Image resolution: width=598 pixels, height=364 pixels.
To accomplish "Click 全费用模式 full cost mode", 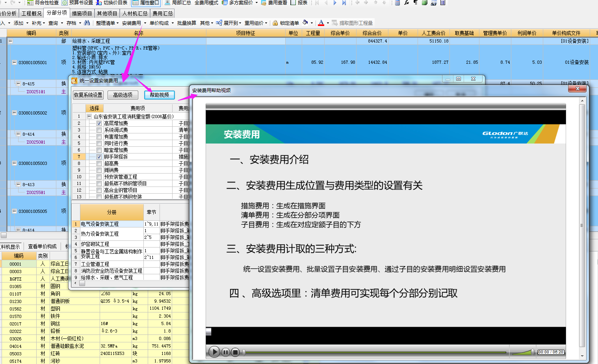I will pos(206,2).
